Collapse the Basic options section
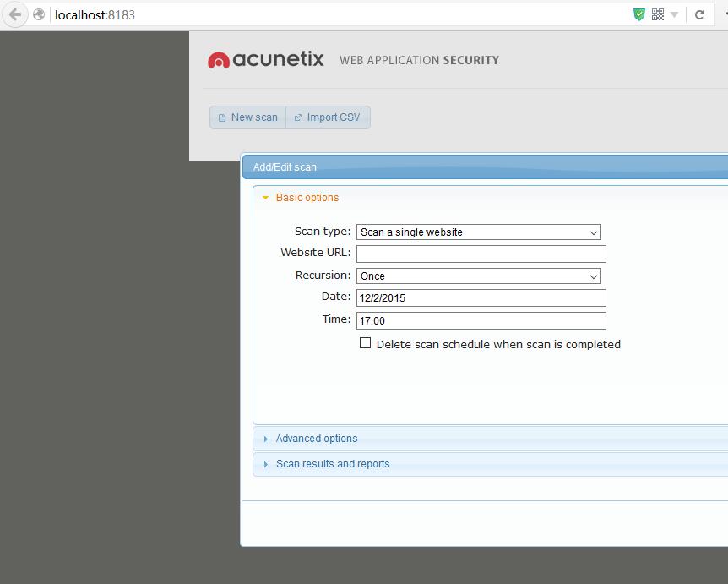 pyautogui.click(x=307, y=198)
